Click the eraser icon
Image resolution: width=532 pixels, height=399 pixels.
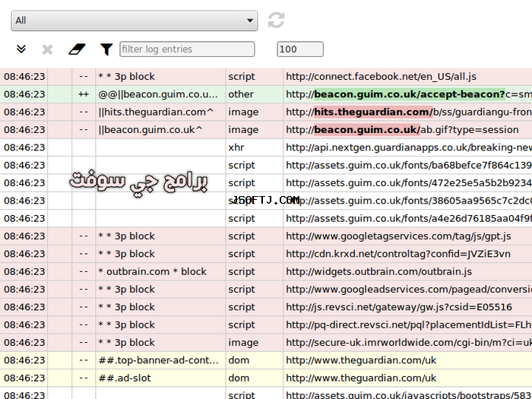pyautogui.click(x=77, y=49)
